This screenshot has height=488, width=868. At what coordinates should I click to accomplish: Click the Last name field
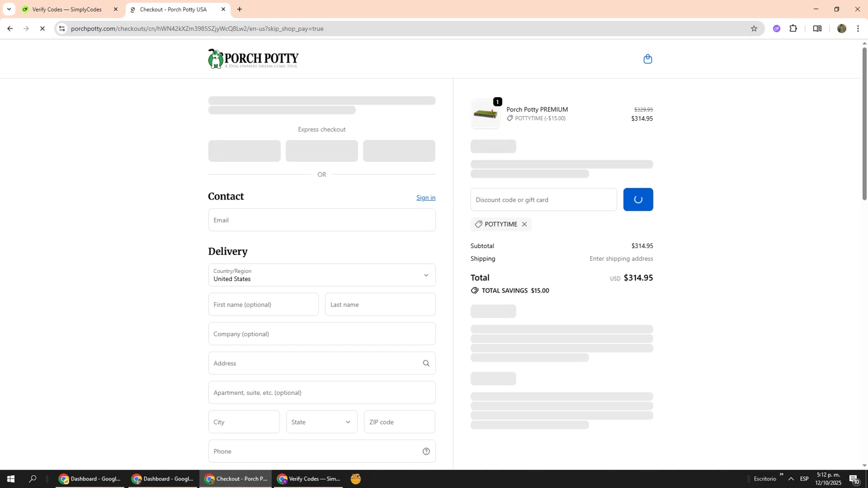point(380,305)
